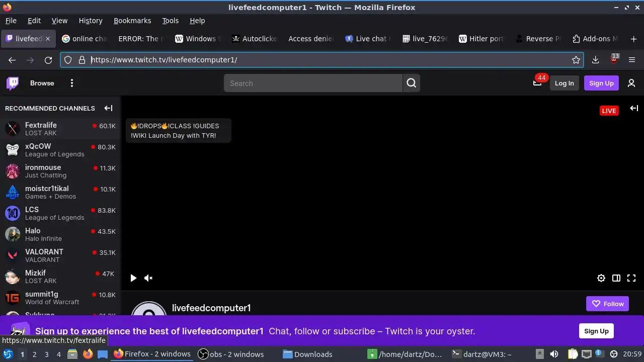Open VALORANT channel in sidebar
Viewport: 644px width, 362px height.
(x=60, y=255)
